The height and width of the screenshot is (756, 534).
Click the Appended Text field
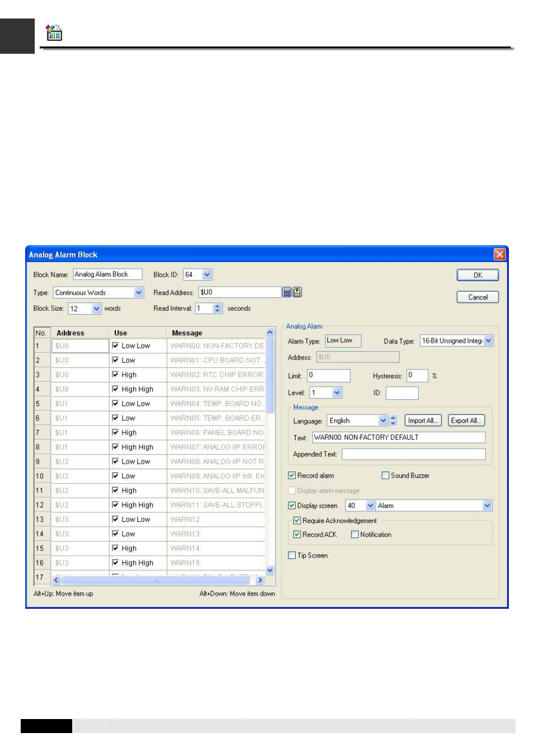414,454
